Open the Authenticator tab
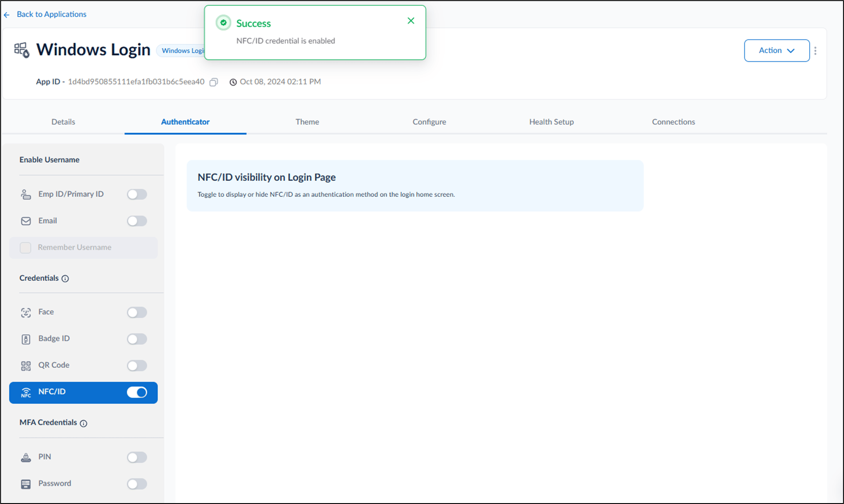Viewport: 844px width, 504px height. [x=185, y=121]
